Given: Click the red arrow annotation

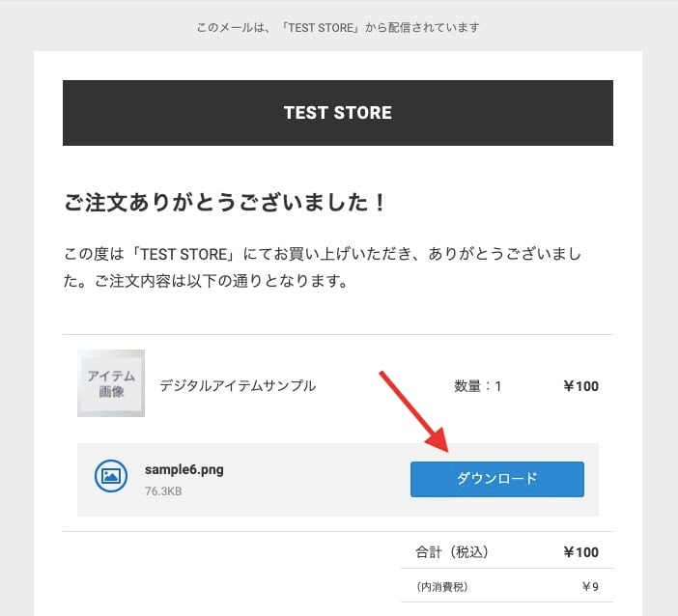Looking at the screenshot, I should tap(414, 411).
